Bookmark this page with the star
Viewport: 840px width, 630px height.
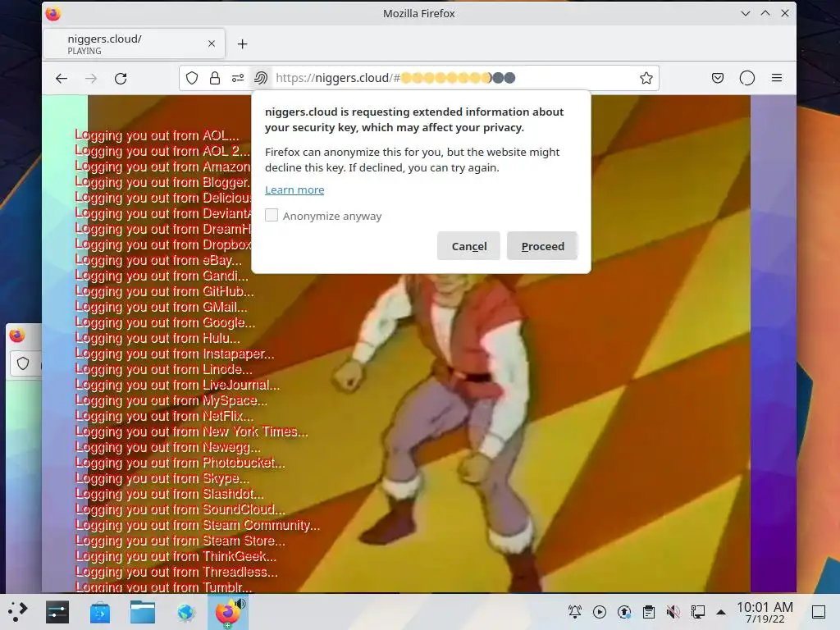[646, 78]
